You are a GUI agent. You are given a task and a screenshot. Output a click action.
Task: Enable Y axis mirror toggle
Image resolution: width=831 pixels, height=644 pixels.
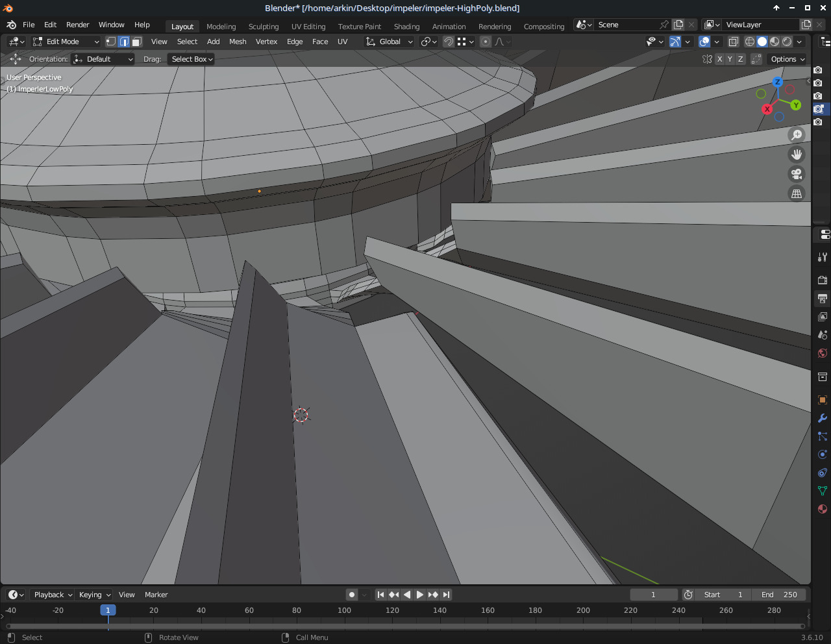pos(730,59)
